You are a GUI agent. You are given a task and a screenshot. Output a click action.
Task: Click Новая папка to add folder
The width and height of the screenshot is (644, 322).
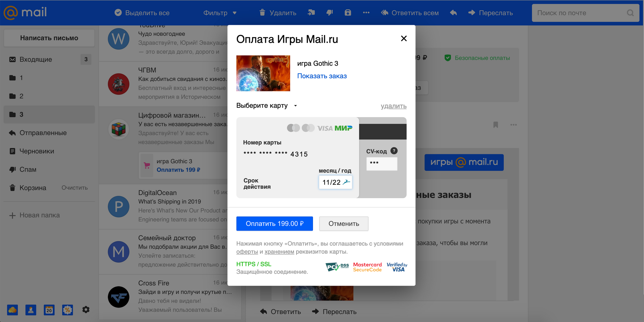tap(34, 215)
